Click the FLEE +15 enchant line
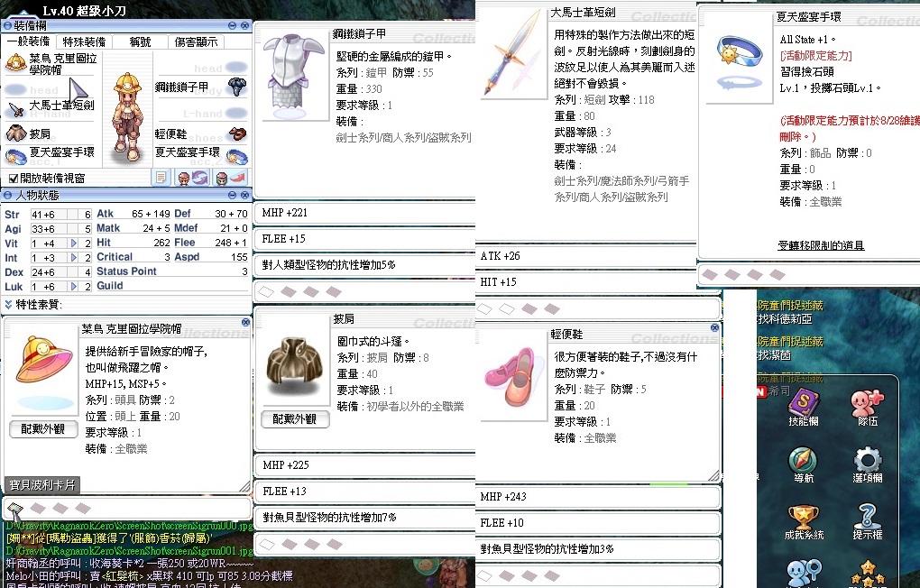920x588 pixels. click(365, 239)
